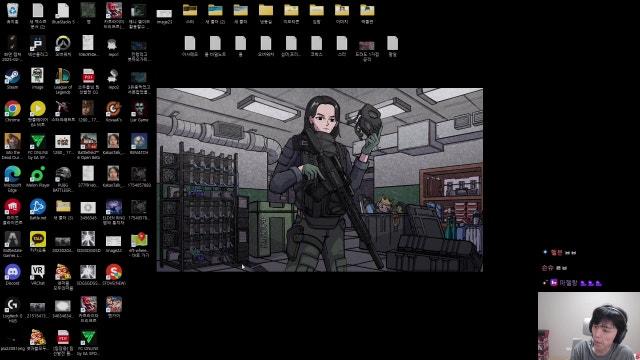Select the Recycle Bin icon
Viewport: 640px width, 360px height.
pyautogui.click(x=12, y=13)
